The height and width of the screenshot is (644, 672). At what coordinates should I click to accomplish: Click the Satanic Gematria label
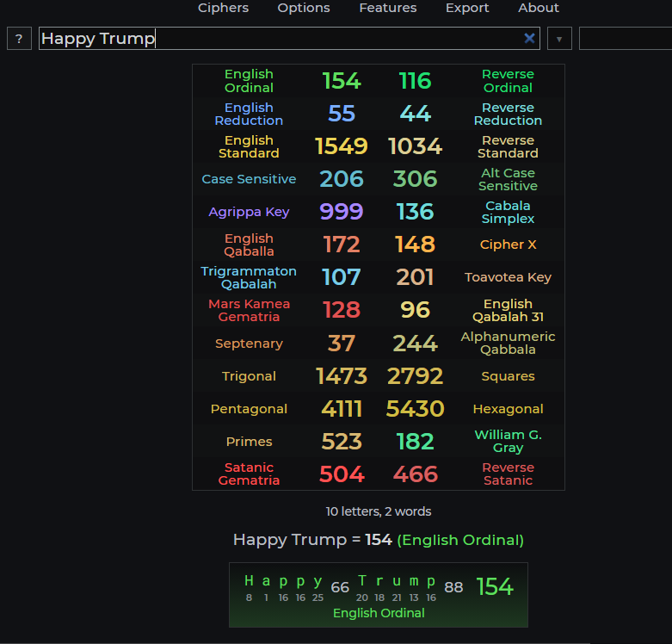tap(249, 474)
